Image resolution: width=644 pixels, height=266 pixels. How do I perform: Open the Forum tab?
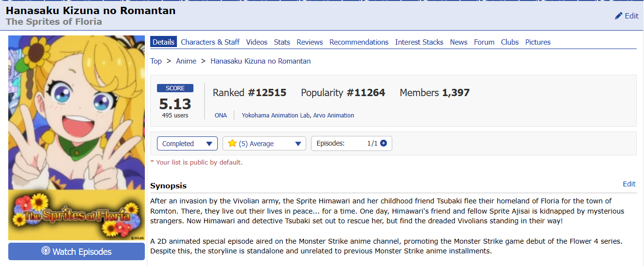tap(484, 42)
